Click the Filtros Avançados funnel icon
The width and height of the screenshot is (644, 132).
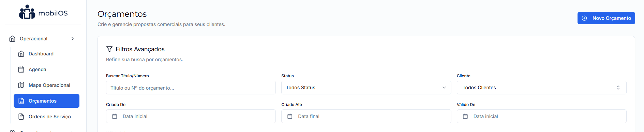tap(109, 49)
